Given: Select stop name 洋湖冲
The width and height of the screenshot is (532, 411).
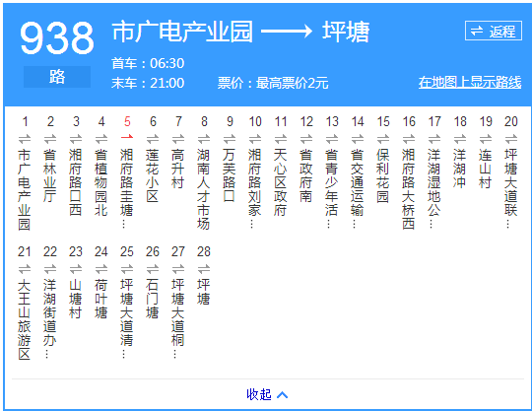Looking at the screenshot, I should [460, 169].
